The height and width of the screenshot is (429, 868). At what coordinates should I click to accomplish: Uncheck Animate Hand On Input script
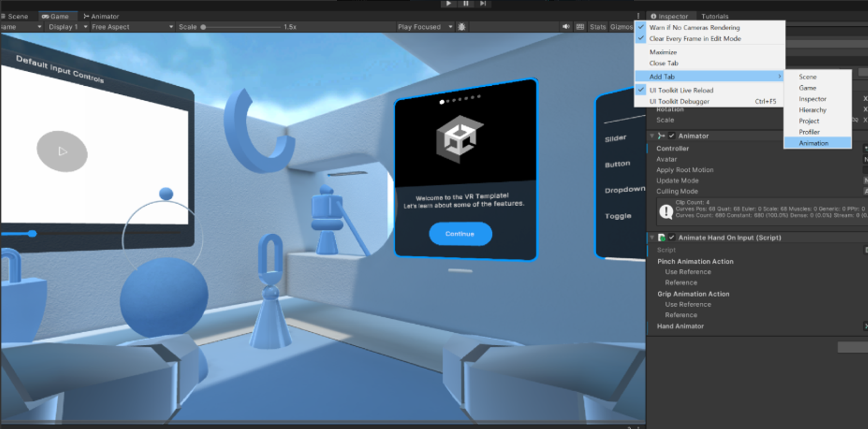pos(672,237)
